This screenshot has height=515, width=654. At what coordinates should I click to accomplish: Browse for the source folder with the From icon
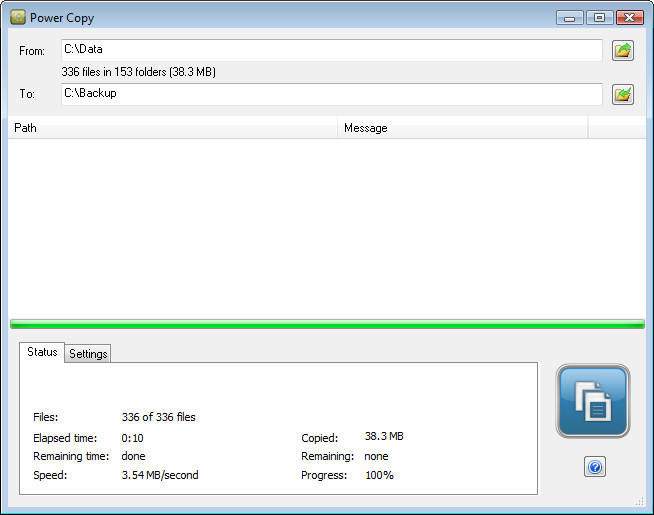click(x=623, y=50)
